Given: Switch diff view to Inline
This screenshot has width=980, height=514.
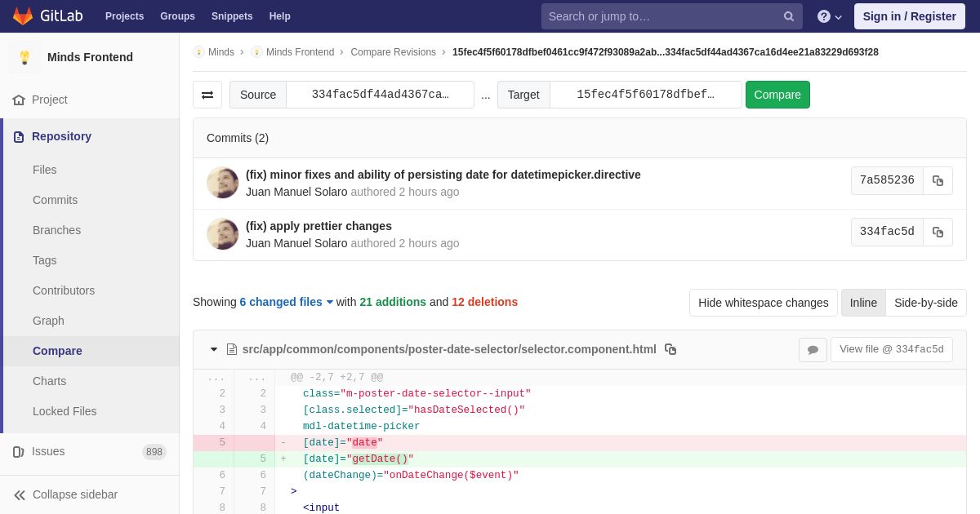Looking at the screenshot, I should coord(863,303).
